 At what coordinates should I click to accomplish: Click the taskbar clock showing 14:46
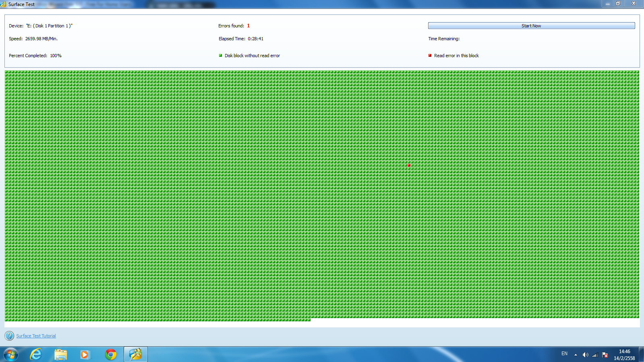[624, 355]
